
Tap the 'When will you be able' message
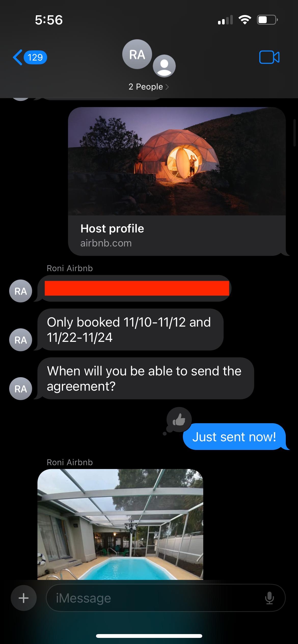point(146,378)
